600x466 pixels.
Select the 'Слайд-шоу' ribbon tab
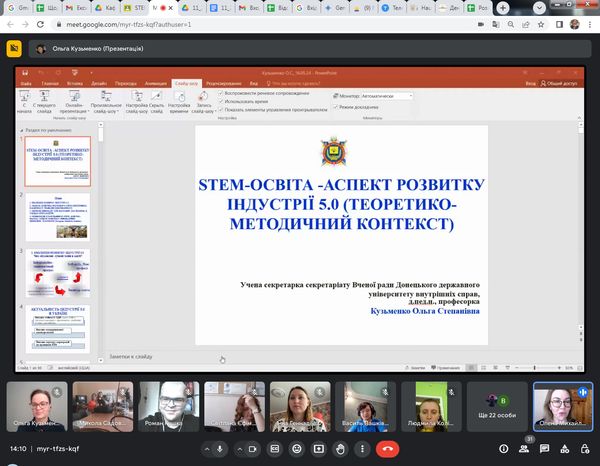click(186, 83)
